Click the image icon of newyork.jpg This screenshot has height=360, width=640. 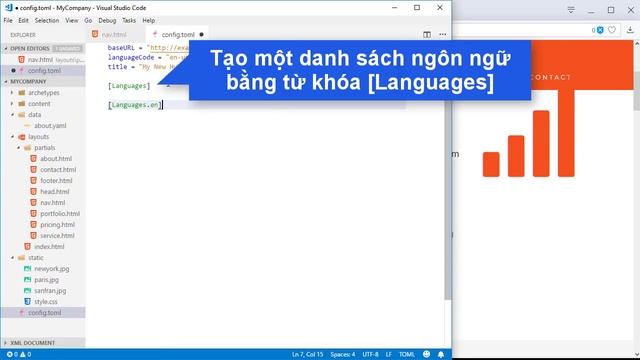(27, 269)
